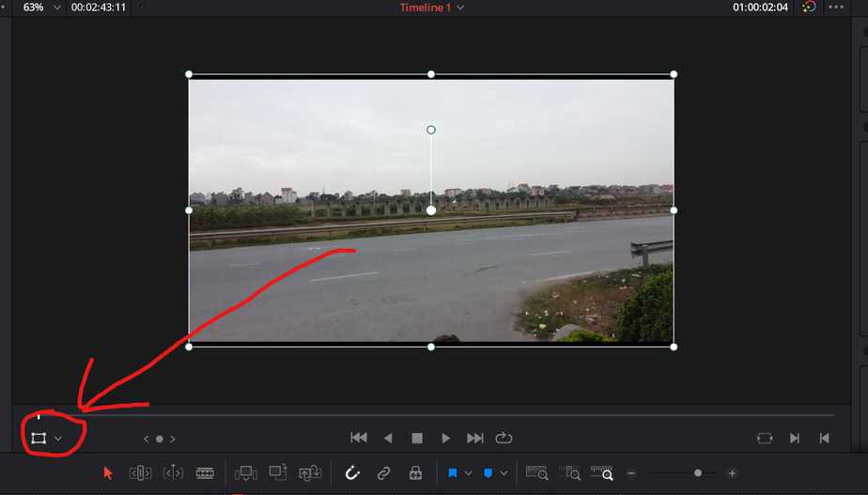This screenshot has width=868, height=495.
Task: Click the Insert Clip icon
Action: [246, 472]
